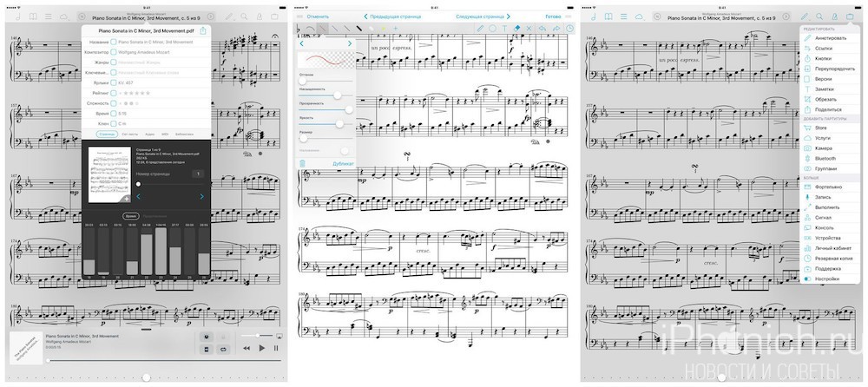Open the cloud services icon, left screen

pos(63,16)
